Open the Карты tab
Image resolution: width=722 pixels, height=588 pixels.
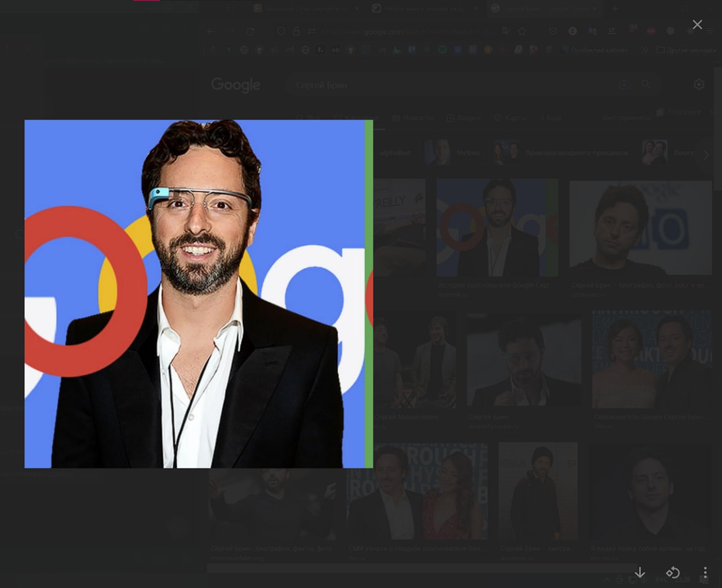click(510, 118)
